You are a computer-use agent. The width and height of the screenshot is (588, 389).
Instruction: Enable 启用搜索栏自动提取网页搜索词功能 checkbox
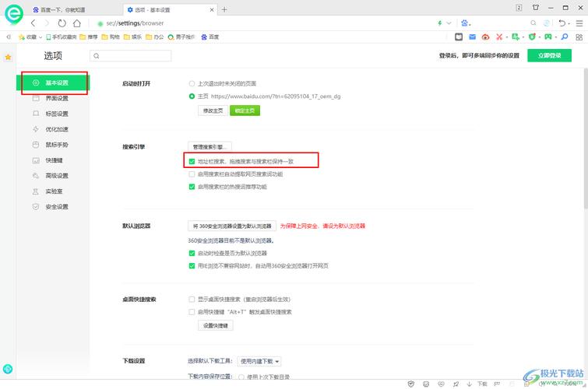coord(192,174)
